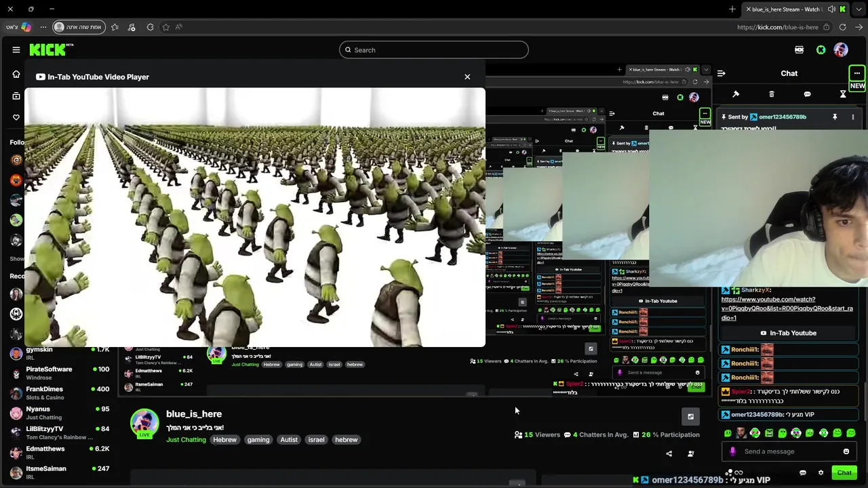This screenshot has height=488, width=868.
Task: Open the moderator hammer tool in chat
Action: click(736, 94)
